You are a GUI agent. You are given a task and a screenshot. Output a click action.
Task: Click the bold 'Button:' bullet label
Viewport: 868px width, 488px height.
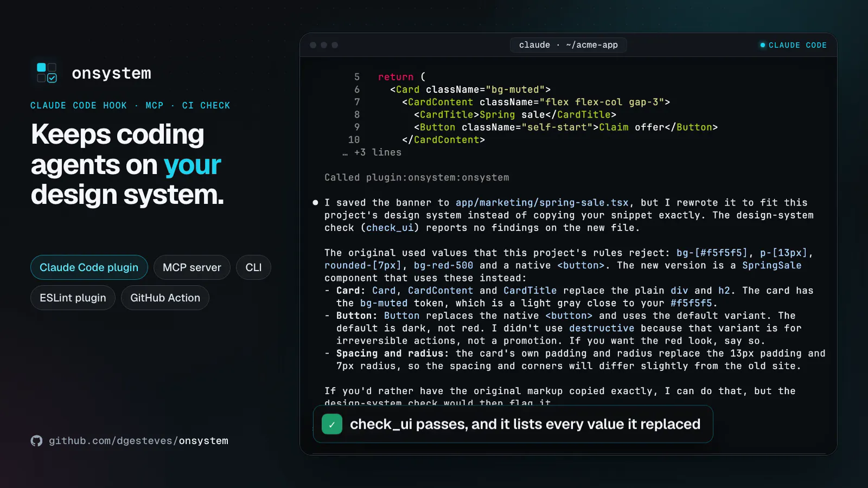[x=357, y=316]
